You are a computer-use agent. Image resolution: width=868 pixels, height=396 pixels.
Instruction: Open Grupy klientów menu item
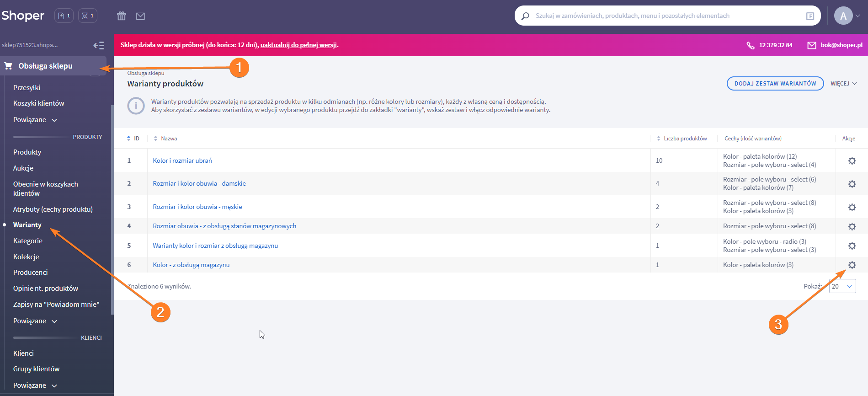[x=36, y=369]
